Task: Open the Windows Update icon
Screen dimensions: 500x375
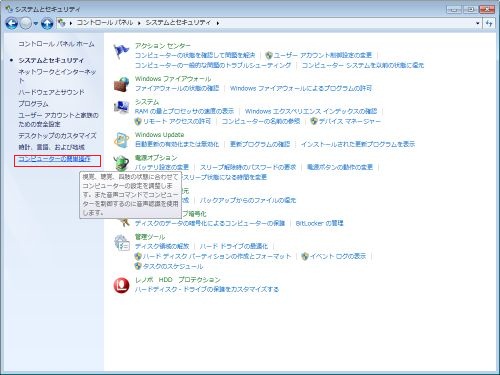Action: (x=121, y=140)
